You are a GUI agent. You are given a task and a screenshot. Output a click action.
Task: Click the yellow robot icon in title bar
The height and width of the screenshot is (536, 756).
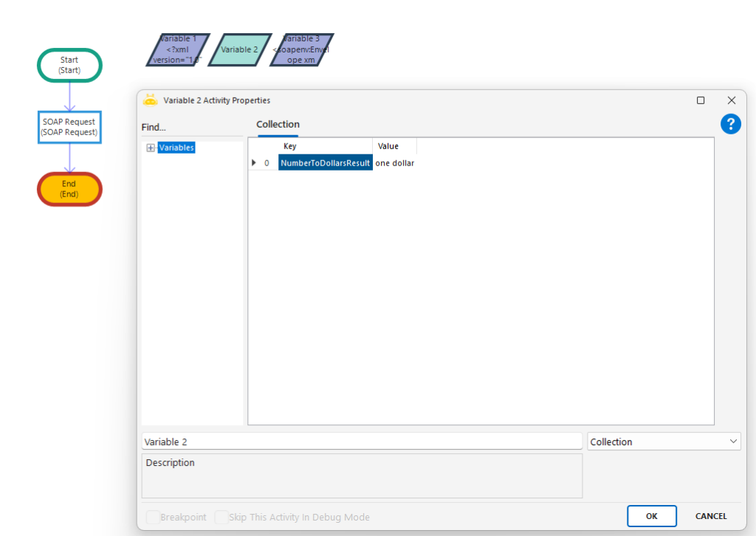coord(151,100)
